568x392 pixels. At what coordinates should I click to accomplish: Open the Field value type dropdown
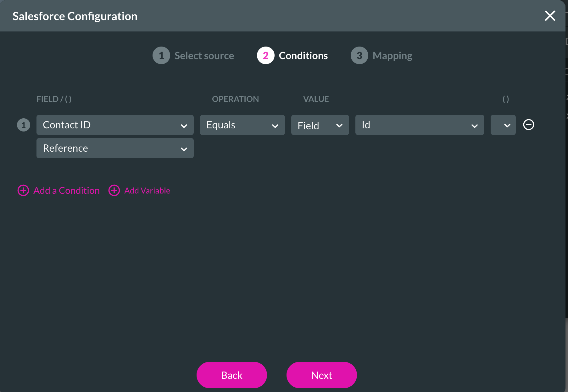tap(320, 125)
